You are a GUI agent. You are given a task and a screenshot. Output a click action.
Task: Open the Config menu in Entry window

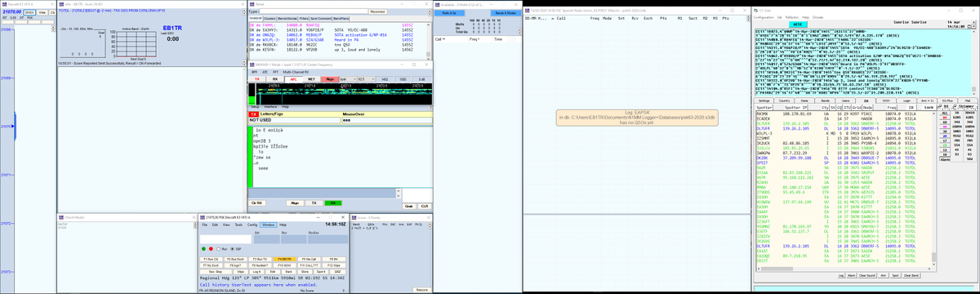[252, 225]
